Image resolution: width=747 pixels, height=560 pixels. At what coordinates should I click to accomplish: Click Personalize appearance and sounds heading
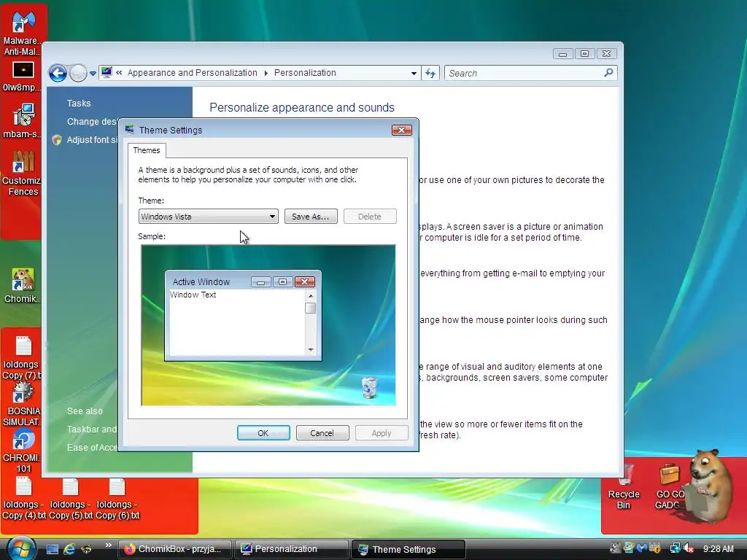[302, 108]
